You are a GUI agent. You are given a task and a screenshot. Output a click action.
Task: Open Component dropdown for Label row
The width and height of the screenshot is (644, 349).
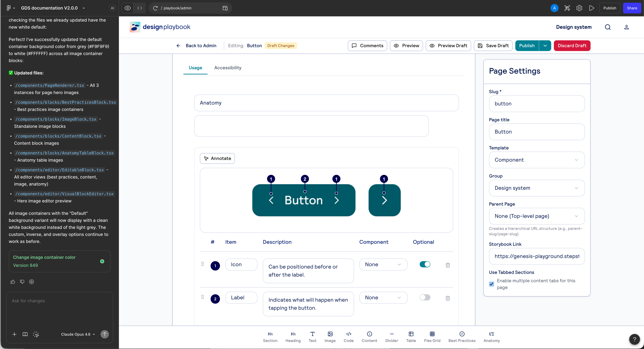click(383, 298)
